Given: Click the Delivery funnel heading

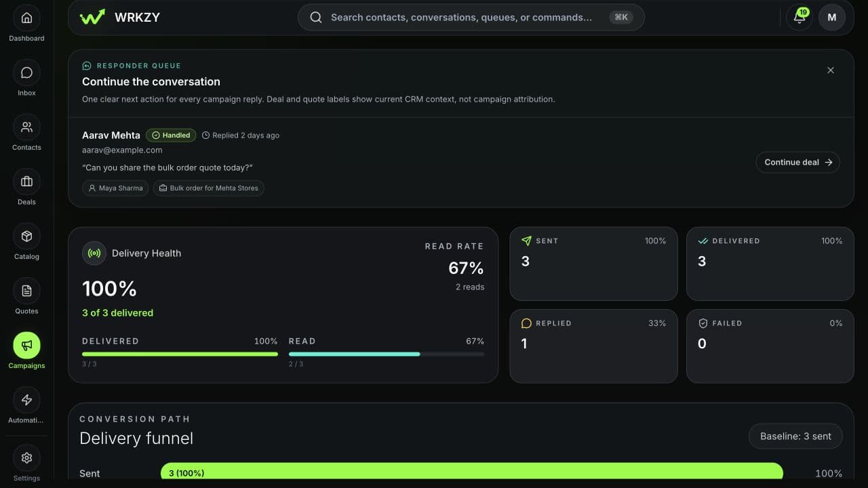Looking at the screenshot, I should [x=136, y=439].
